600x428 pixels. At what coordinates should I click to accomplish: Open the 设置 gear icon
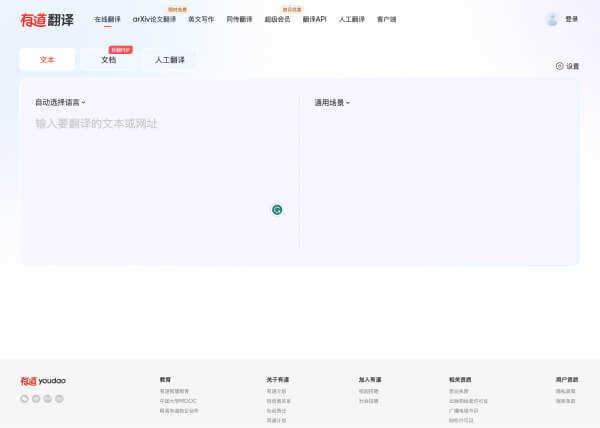coord(559,66)
